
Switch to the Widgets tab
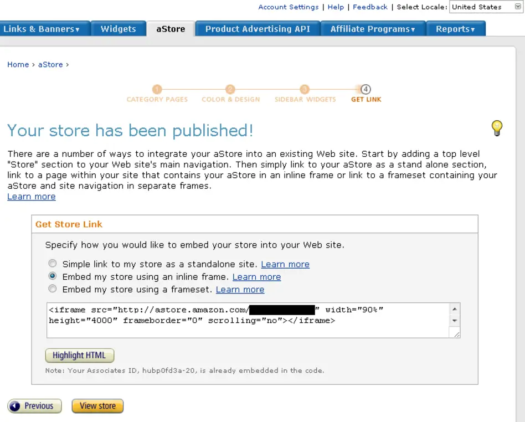click(118, 29)
